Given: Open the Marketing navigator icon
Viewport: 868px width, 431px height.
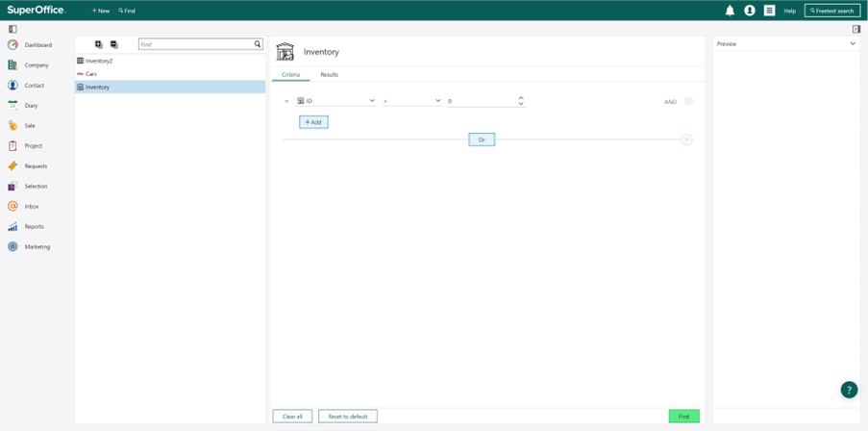Looking at the screenshot, I should (x=12, y=246).
